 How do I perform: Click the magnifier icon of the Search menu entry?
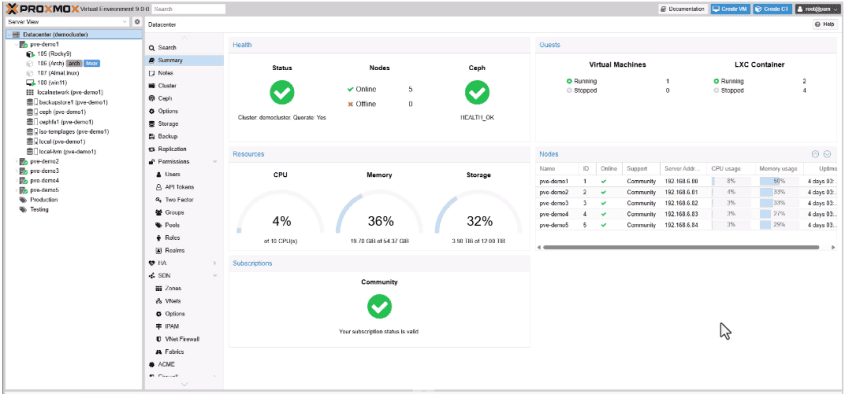[152, 48]
